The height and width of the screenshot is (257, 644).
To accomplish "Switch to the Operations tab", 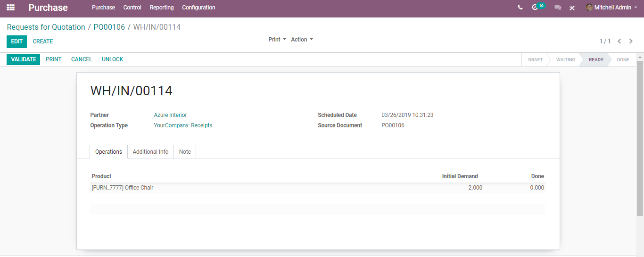I will pyautogui.click(x=108, y=152).
